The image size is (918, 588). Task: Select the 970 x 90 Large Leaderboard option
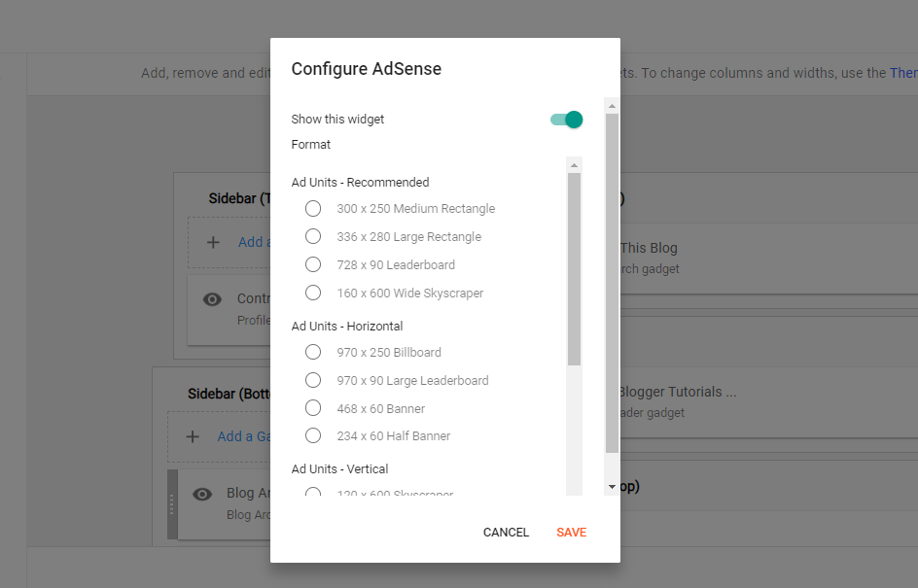(312, 380)
